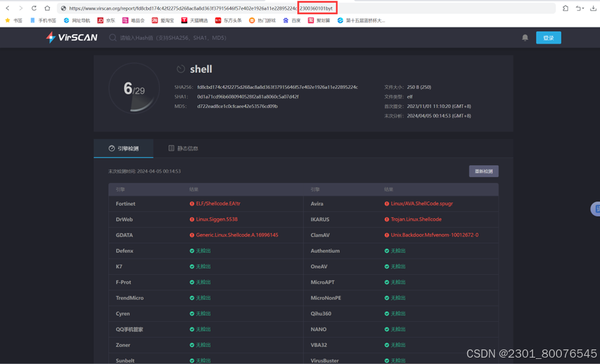Click the refresh icon beside shell title
The width and height of the screenshot is (600, 364).
point(181,69)
